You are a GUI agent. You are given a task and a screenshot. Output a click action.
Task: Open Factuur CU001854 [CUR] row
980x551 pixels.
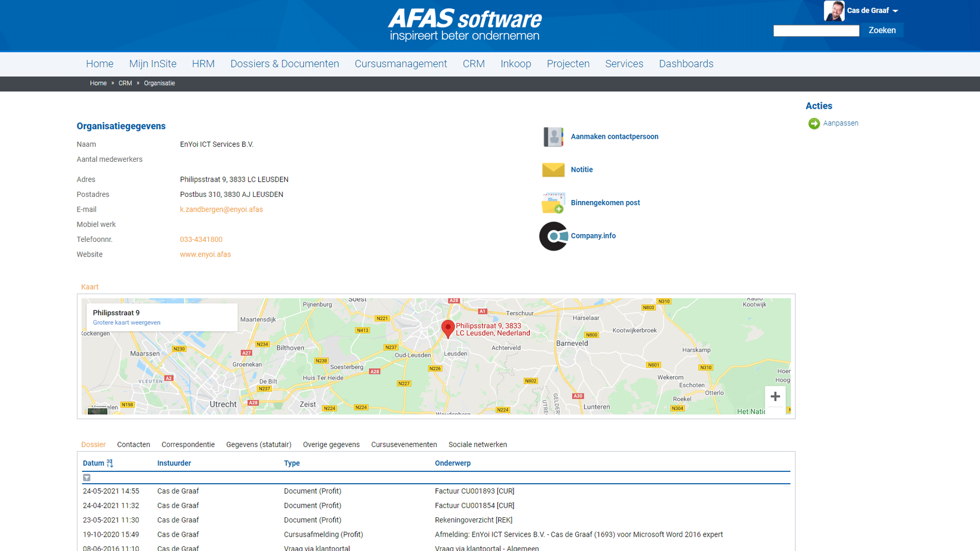(436, 506)
